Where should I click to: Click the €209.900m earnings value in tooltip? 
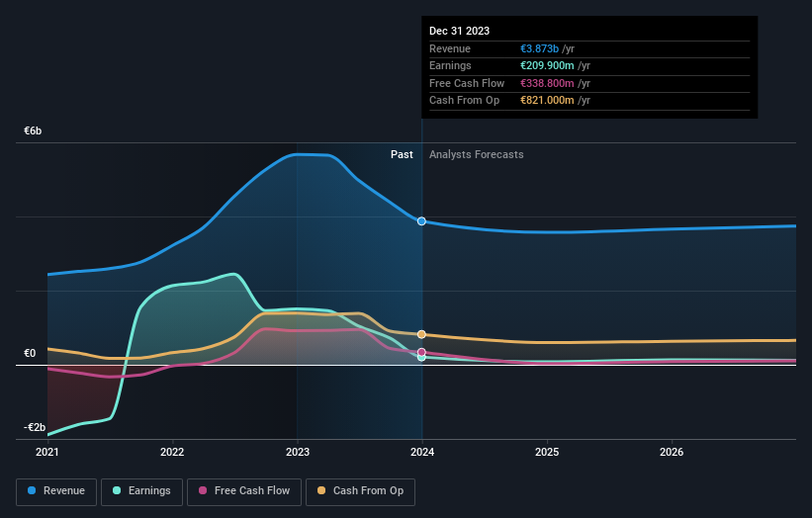tap(547, 65)
